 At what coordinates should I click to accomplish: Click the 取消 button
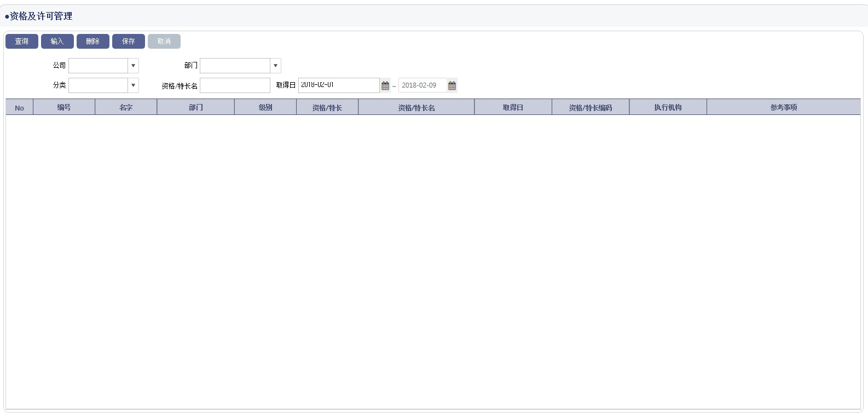coord(164,42)
